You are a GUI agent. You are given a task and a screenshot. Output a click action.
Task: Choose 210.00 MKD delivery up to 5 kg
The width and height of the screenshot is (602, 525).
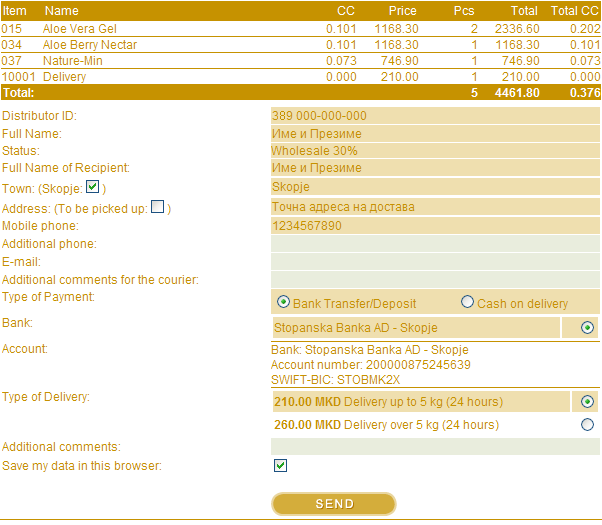click(x=587, y=402)
